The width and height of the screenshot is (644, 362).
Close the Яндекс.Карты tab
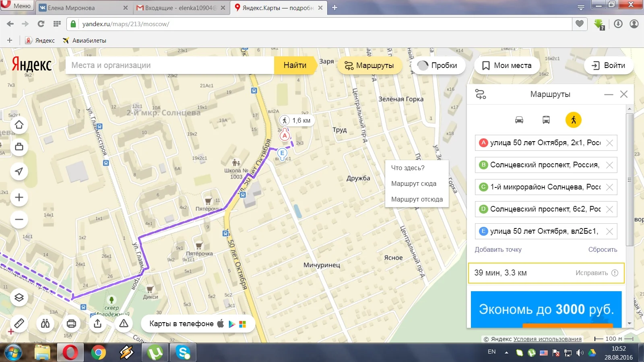320,8
